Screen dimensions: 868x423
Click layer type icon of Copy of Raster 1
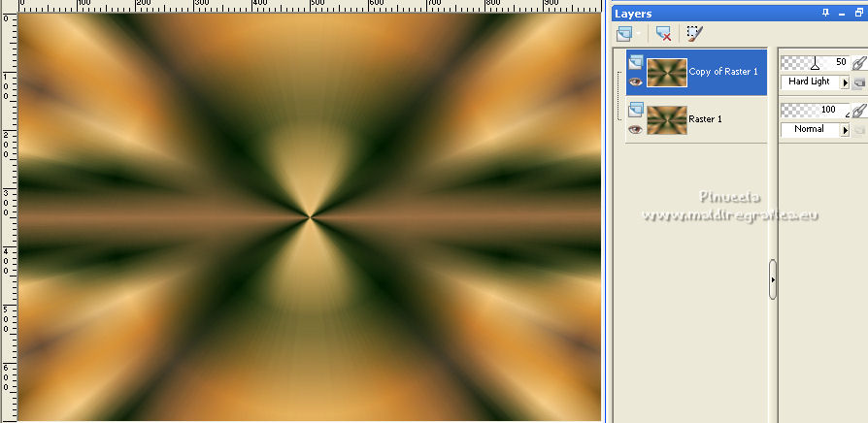(x=635, y=61)
